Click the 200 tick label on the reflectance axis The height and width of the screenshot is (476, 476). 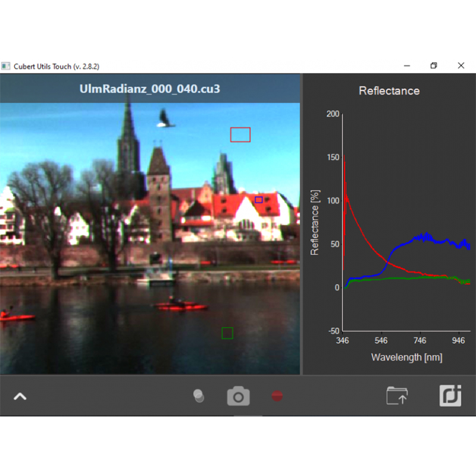(333, 114)
